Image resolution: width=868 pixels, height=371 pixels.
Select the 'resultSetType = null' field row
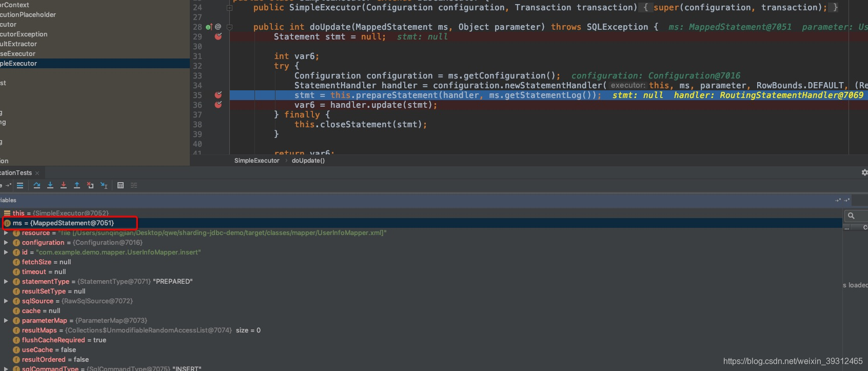[421, 291]
